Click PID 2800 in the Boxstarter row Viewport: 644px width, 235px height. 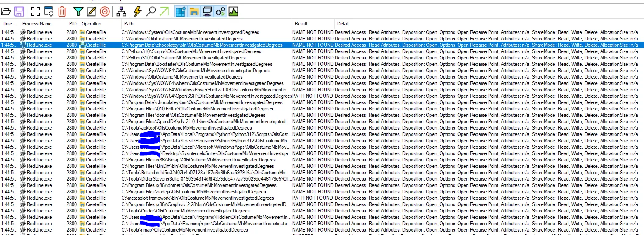[x=72, y=64]
